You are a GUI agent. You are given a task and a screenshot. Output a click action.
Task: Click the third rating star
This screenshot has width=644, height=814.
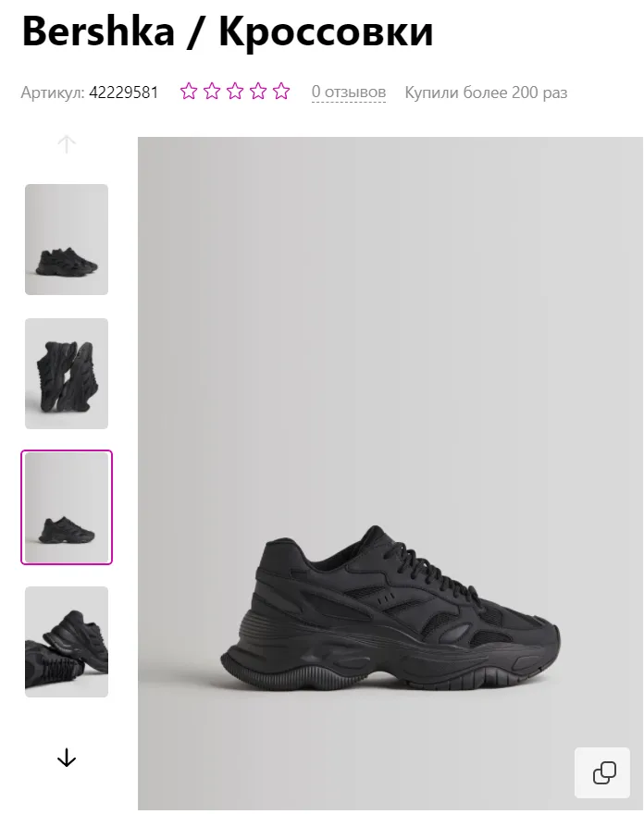point(235,92)
